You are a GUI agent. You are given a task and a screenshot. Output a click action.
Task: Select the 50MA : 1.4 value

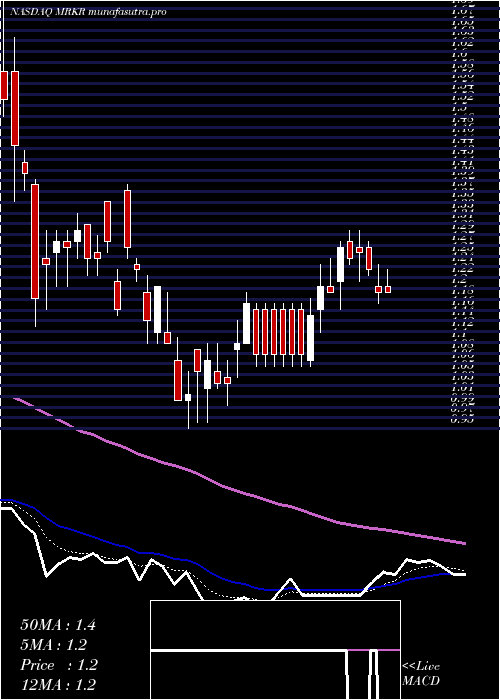point(58,625)
